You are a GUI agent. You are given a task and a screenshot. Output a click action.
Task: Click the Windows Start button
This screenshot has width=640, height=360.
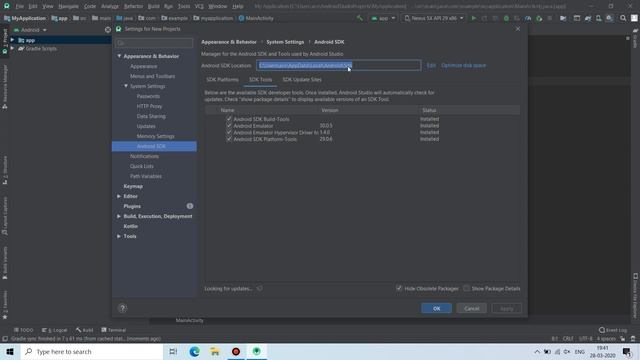coord(10,351)
